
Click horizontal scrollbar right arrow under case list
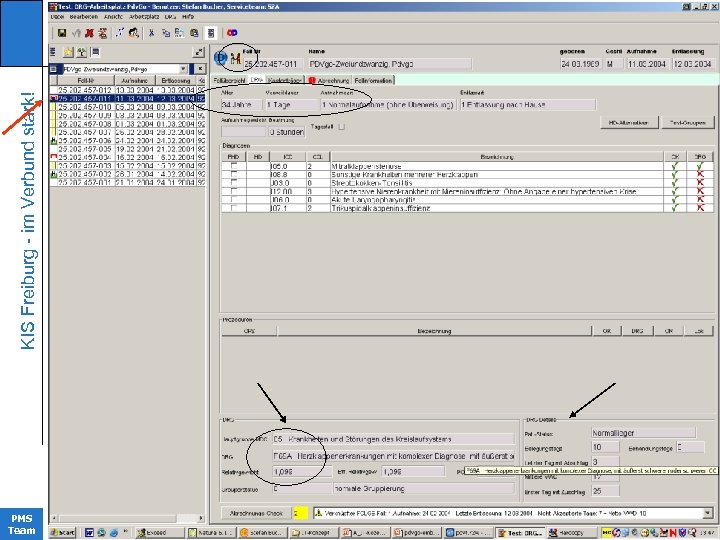point(201,518)
